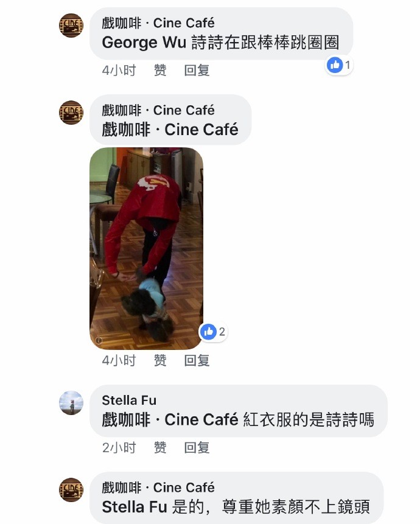Open Stella Fu's profile picture
The image size is (420, 524).
[71, 403]
